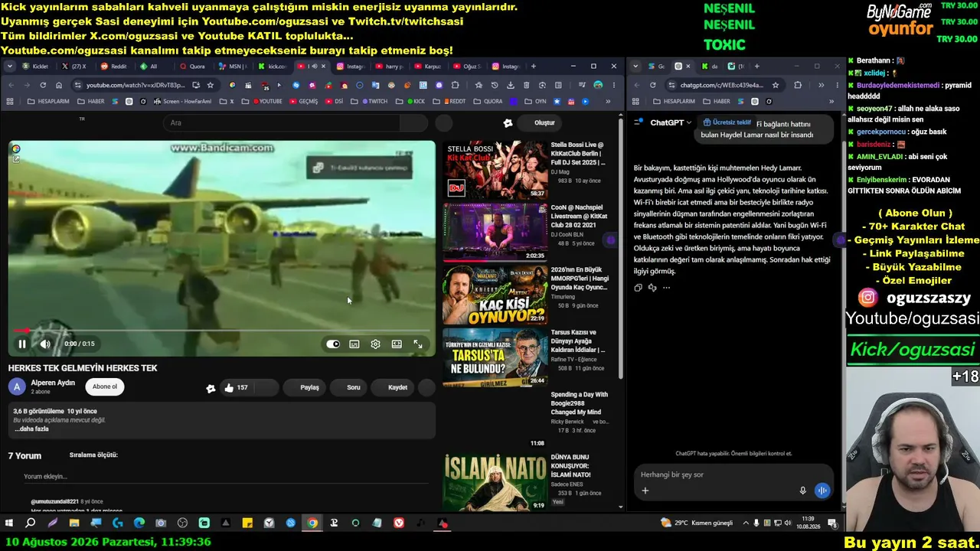Copy the ChatGPT response
Image resolution: width=980 pixels, height=551 pixels.
tap(638, 288)
